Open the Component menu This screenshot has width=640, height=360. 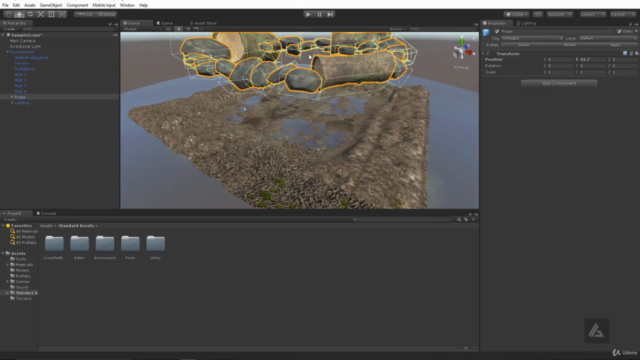tap(77, 5)
